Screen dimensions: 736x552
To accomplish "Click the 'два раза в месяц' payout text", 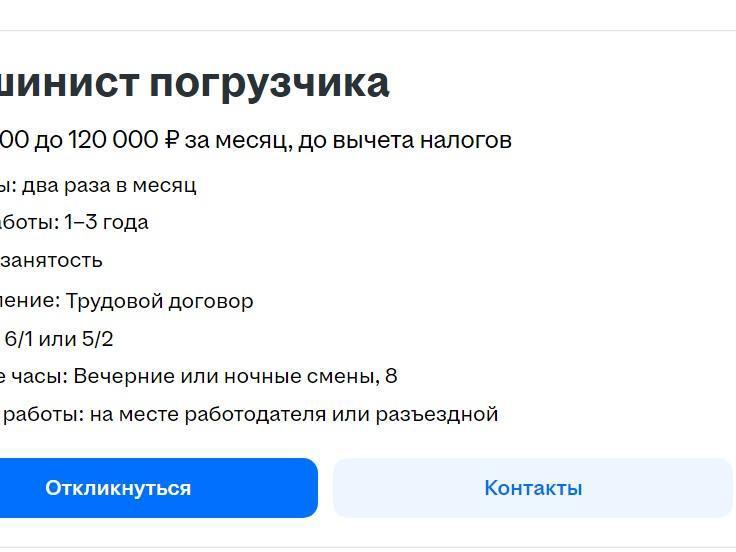I will 109,185.
